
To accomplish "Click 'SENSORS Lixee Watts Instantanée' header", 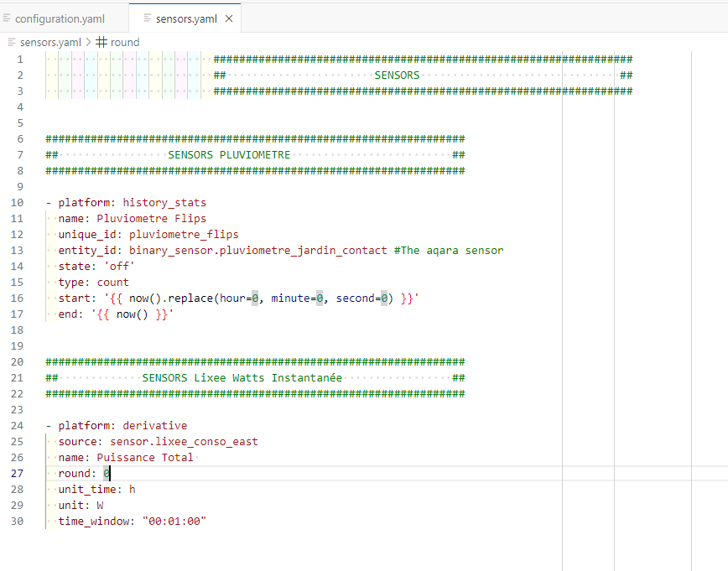I will click(x=242, y=378).
